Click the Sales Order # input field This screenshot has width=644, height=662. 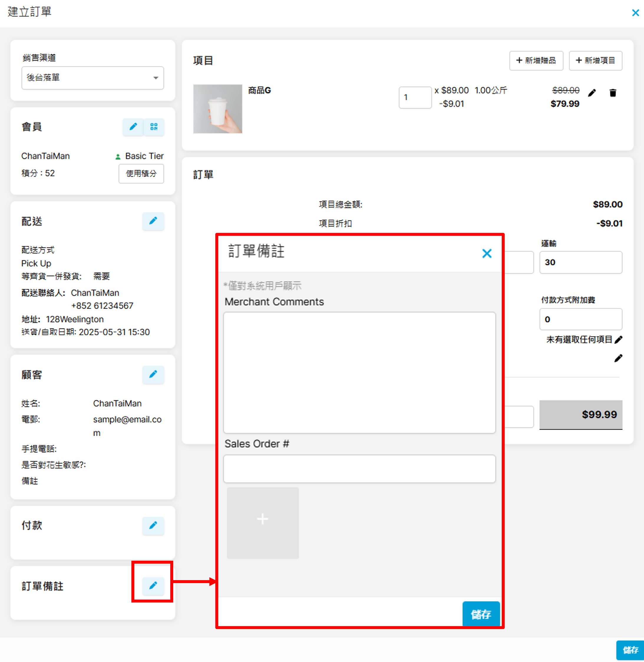pyautogui.click(x=359, y=468)
